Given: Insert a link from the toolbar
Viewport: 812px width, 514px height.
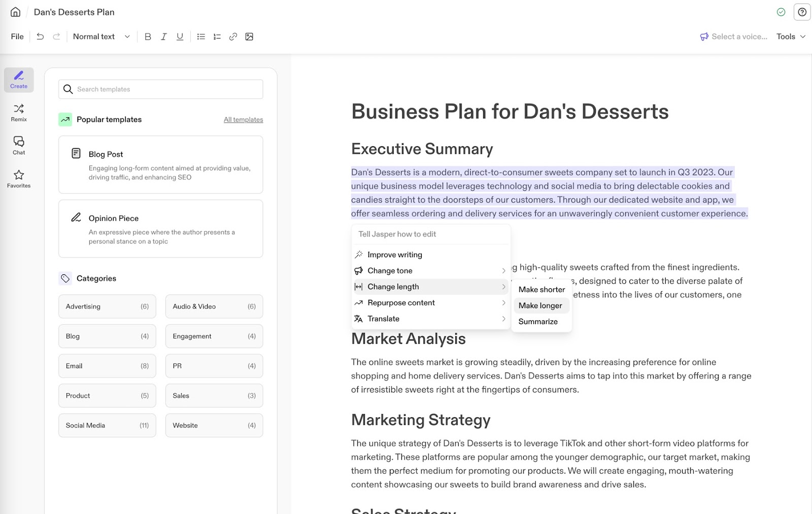Looking at the screenshot, I should click(x=233, y=37).
